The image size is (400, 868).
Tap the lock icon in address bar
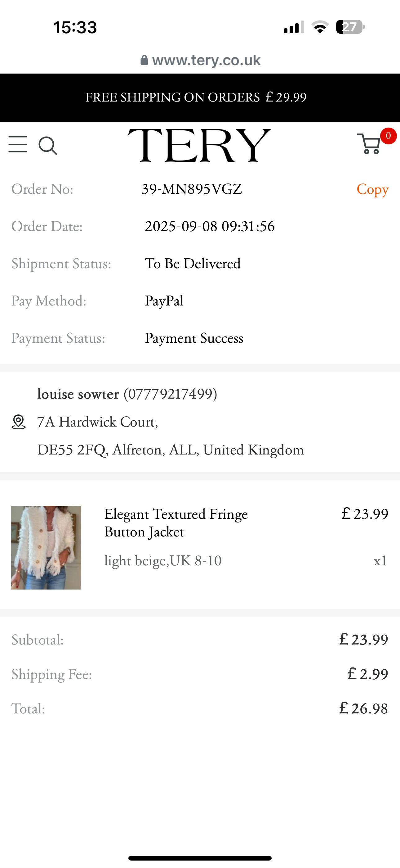click(144, 60)
